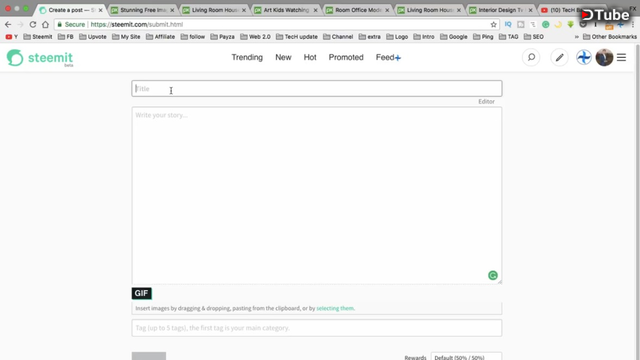Click the gray post button at bottom
Viewport: 640px width, 360px height.
point(149,356)
